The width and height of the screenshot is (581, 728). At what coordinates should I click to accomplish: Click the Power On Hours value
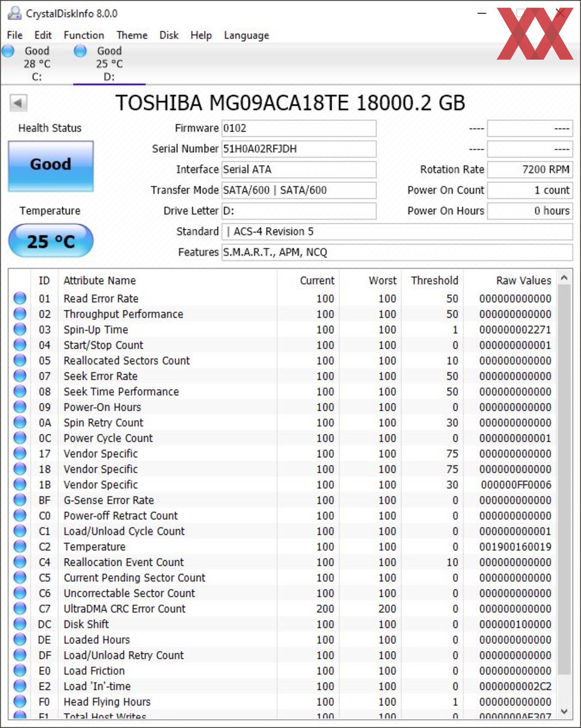530,211
